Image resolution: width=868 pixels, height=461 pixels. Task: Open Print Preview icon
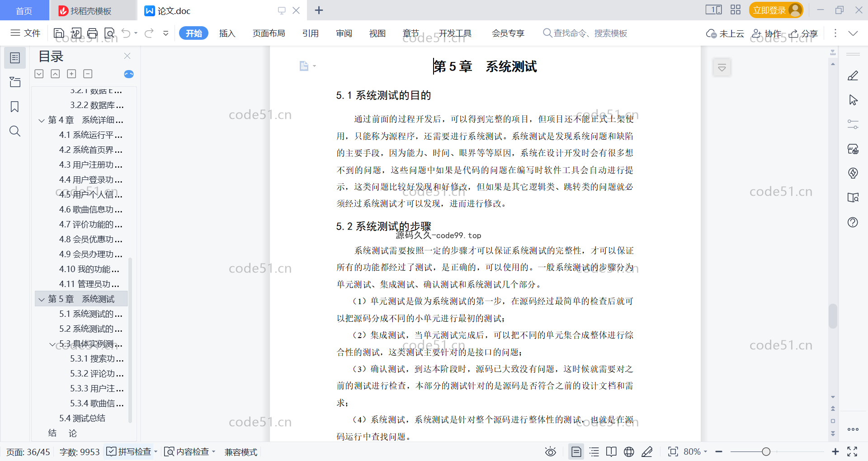(109, 33)
